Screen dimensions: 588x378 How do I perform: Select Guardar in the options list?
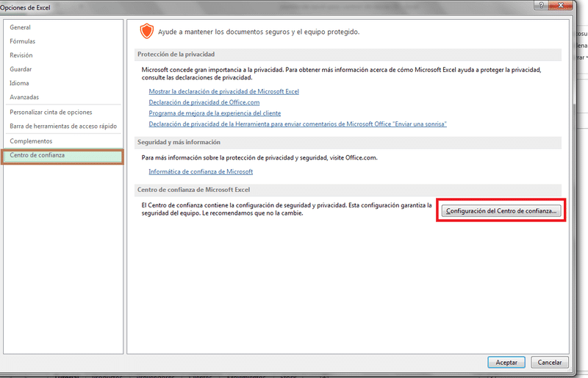(x=21, y=69)
